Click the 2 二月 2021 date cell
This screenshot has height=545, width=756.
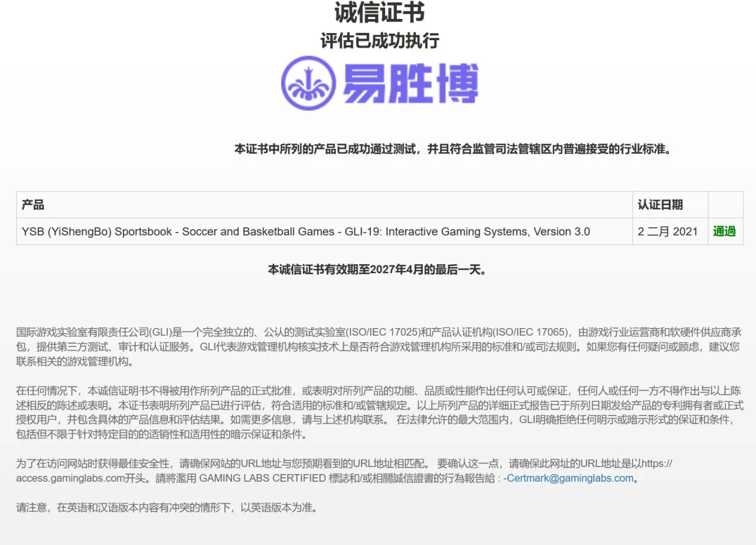pos(670,232)
